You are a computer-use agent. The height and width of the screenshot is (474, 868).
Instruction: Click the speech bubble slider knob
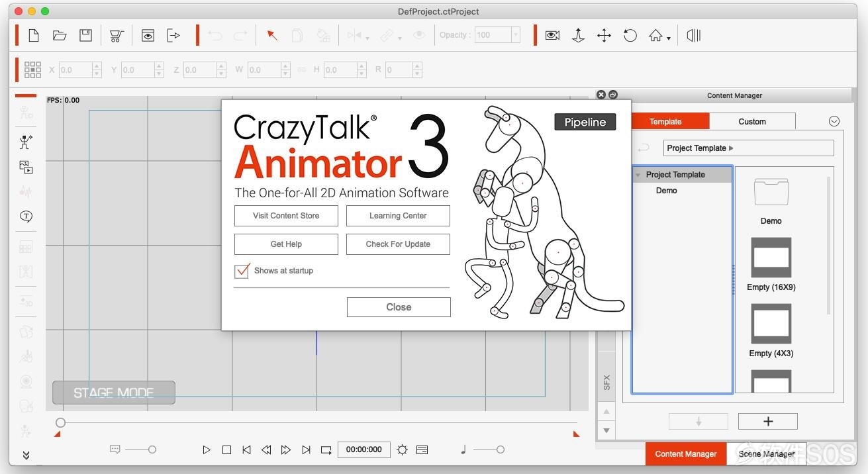(x=152, y=450)
